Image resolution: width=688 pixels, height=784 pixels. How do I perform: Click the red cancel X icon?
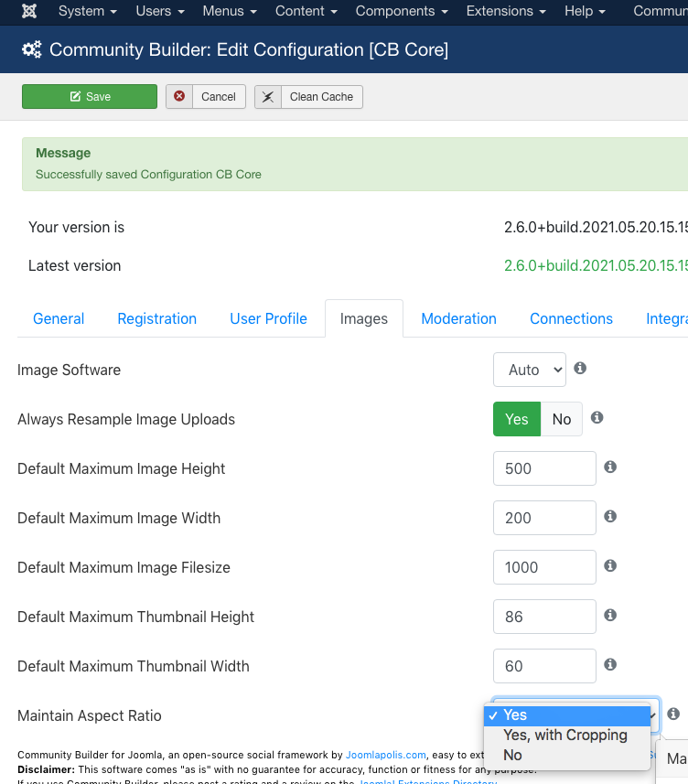point(179,96)
